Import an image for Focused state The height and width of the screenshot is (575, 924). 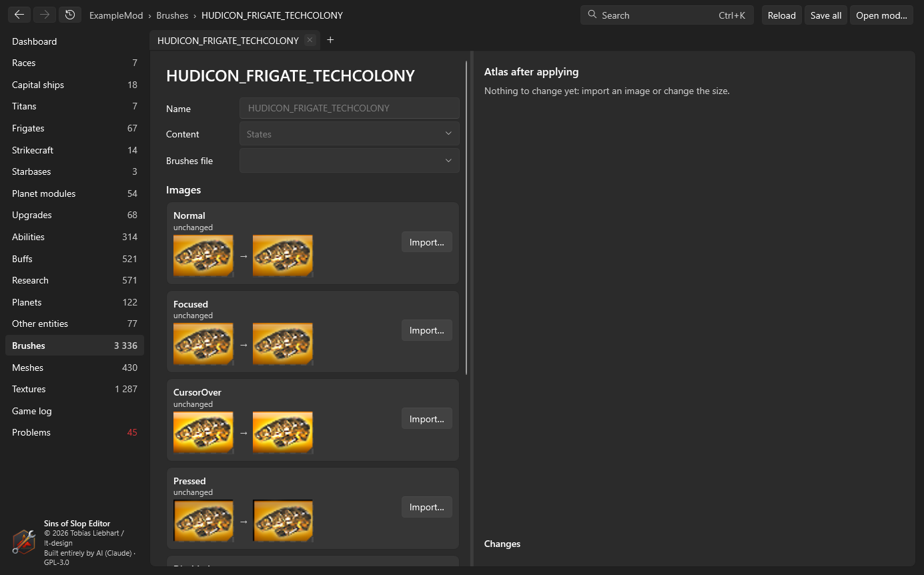coord(427,330)
